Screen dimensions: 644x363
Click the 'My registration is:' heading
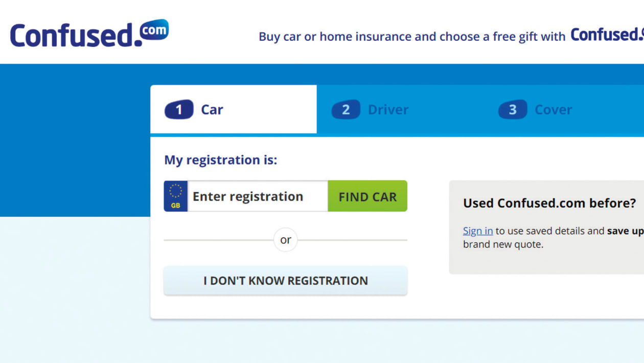coord(221,160)
